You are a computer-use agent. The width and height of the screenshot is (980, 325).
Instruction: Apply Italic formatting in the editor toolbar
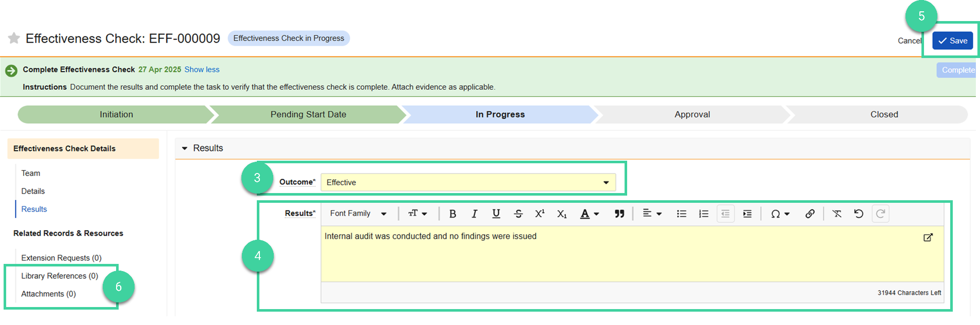tap(474, 214)
